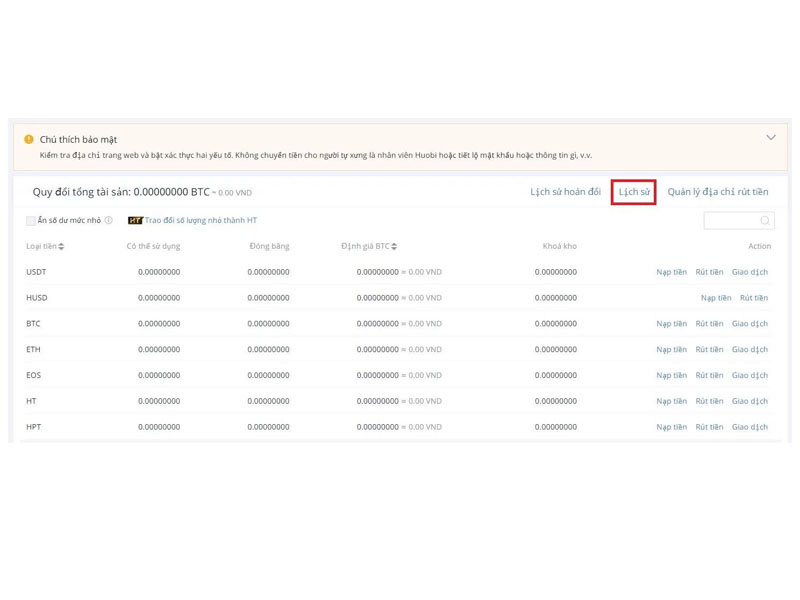Click Giao dịch for EOS

coord(749,375)
